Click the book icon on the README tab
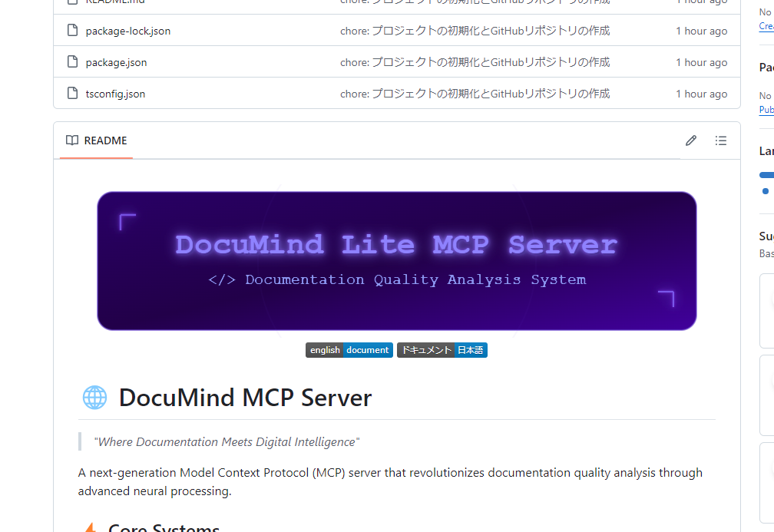 click(72, 140)
